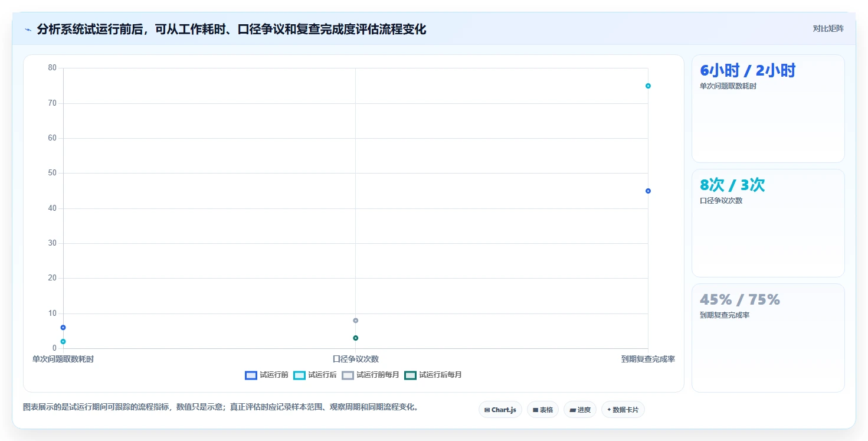
Task: Select the 表格 pill tag
Action: coord(543,410)
